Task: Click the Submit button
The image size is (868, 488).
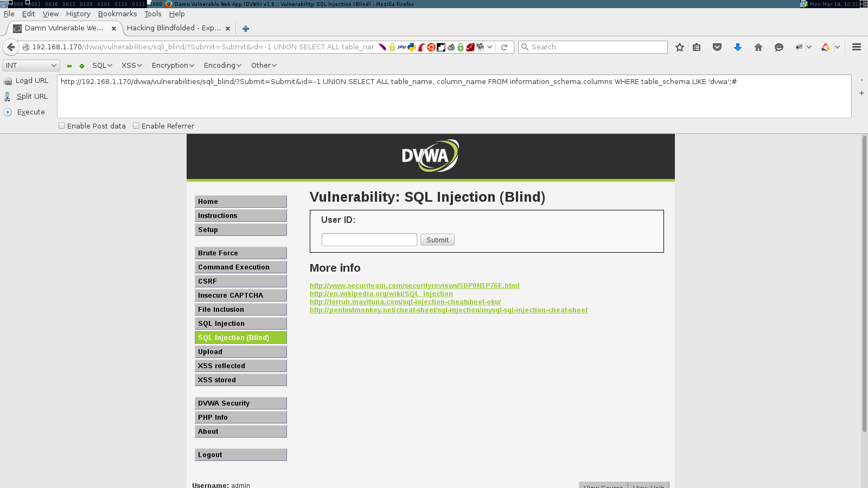Action: tap(437, 240)
